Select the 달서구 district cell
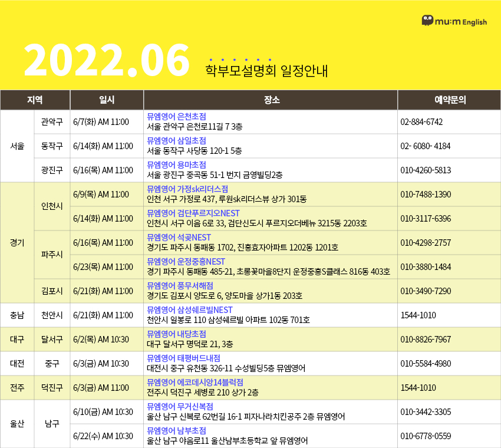Image resolution: width=501 pixels, height=448 pixels. (52, 340)
